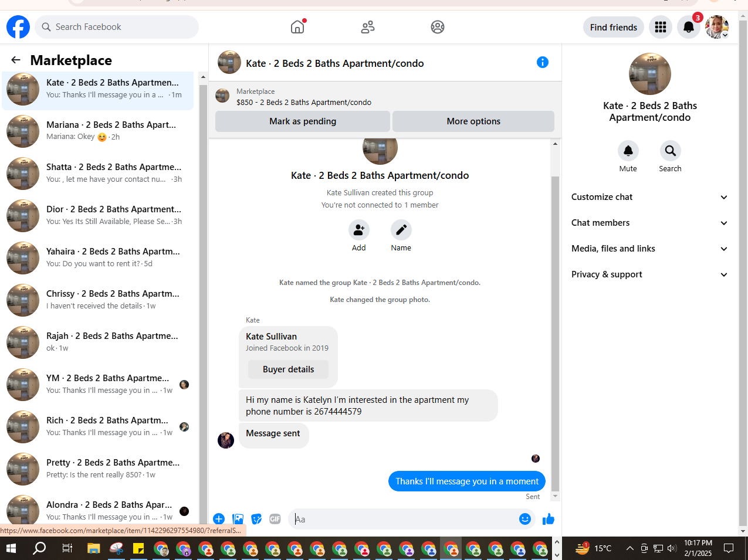Screen dimensions: 748x560
Task: Open more actions plus icon
Action: click(219, 519)
